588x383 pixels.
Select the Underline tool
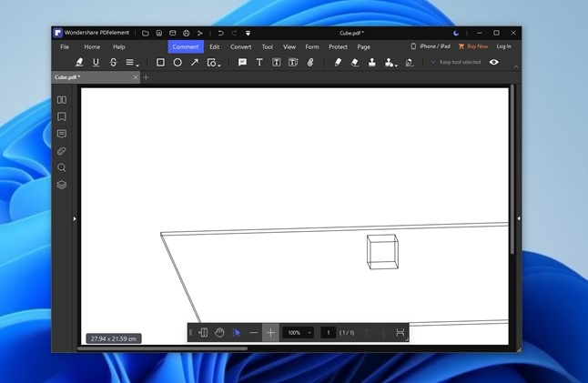(96, 62)
